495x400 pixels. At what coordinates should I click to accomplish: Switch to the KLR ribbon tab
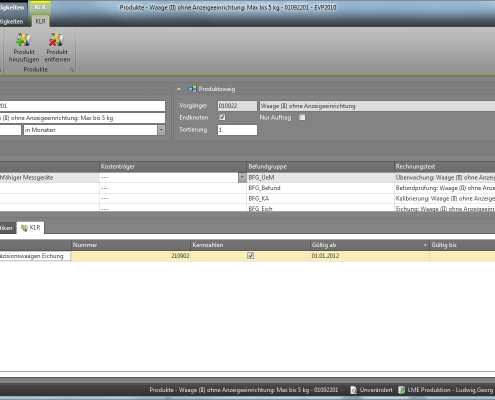pyautogui.click(x=40, y=21)
